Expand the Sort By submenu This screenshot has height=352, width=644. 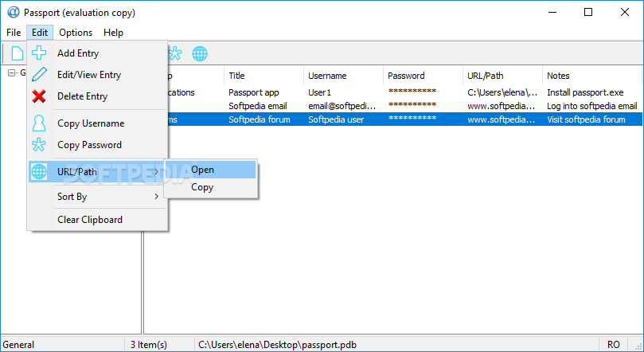(98, 197)
